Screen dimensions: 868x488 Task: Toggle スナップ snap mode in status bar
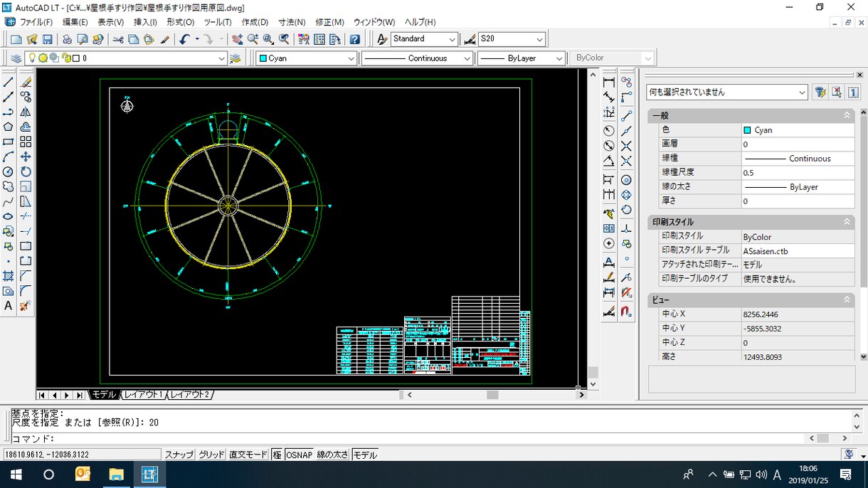point(179,455)
